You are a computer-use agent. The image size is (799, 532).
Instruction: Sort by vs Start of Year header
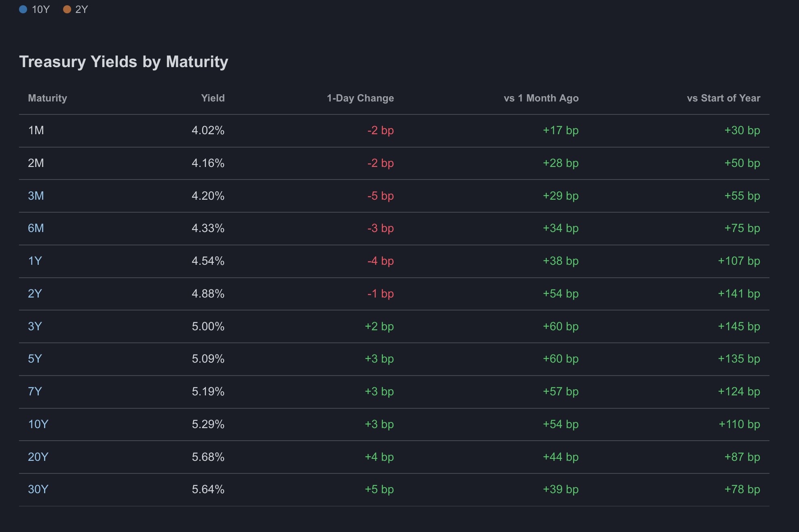[723, 98]
